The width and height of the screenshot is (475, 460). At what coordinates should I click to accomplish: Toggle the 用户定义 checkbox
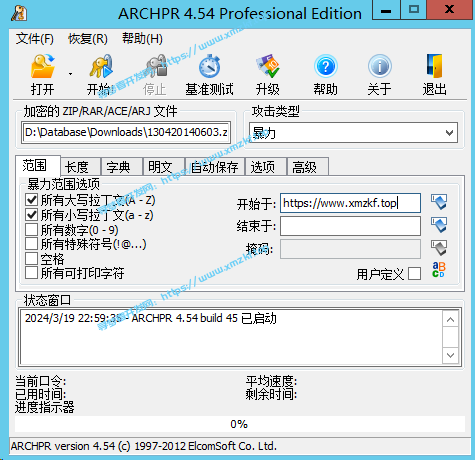414,274
